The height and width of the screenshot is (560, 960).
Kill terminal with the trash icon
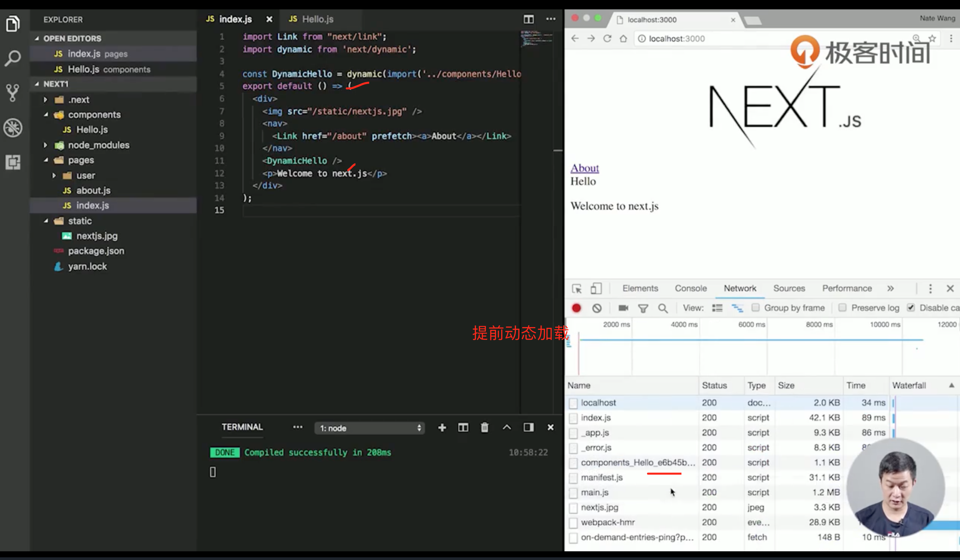point(485,428)
